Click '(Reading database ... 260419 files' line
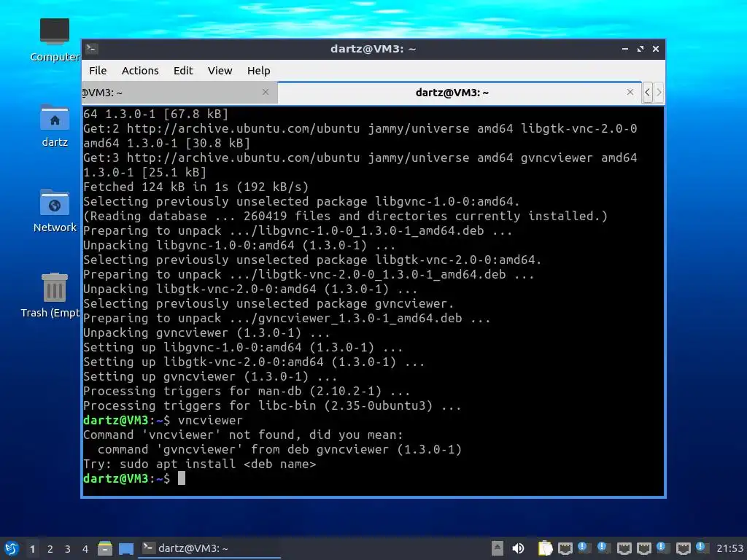The image size is (747, 560). [x=345, y=216]
